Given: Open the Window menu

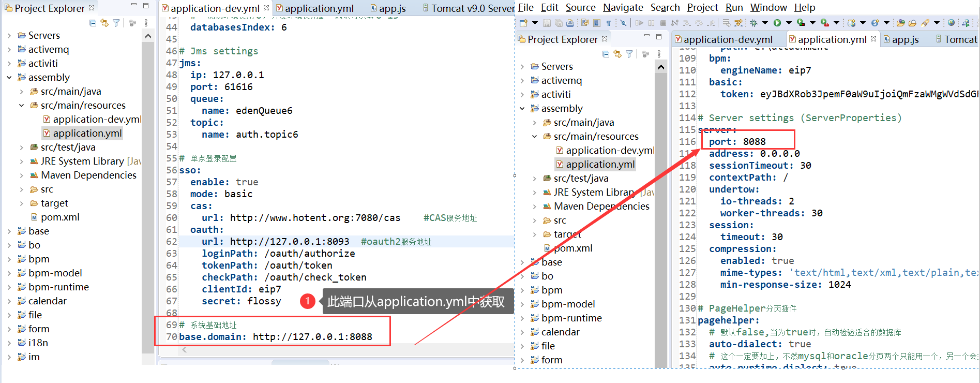Looking at the screenshot, I should (x=768, y=7).
